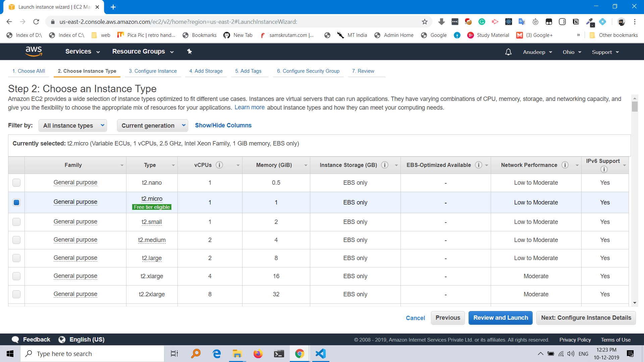This screenshot has height=362, width=644.
Task: Go to step 3. Configure Instance
Action: (x=153, y=71)
